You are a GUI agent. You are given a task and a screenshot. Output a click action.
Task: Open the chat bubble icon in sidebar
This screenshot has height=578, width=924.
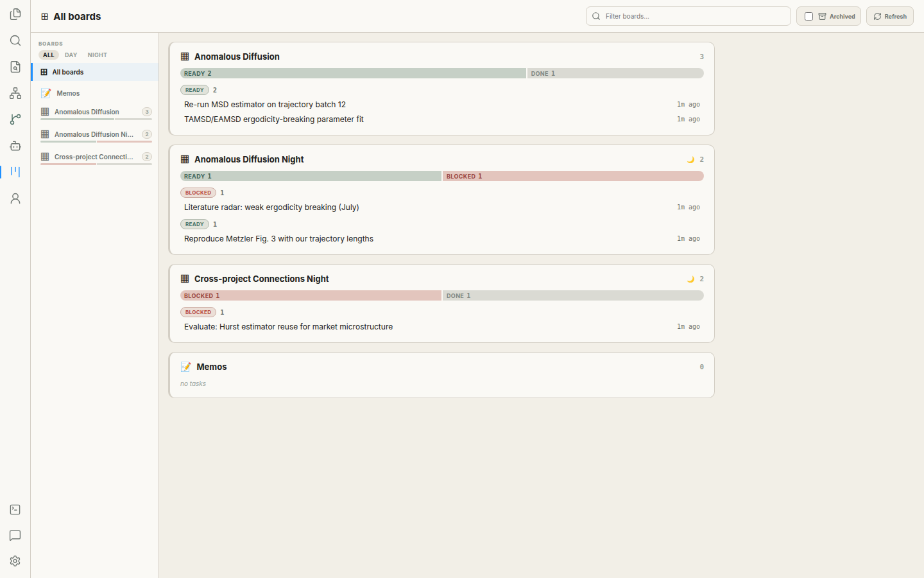tap(15, 536)
